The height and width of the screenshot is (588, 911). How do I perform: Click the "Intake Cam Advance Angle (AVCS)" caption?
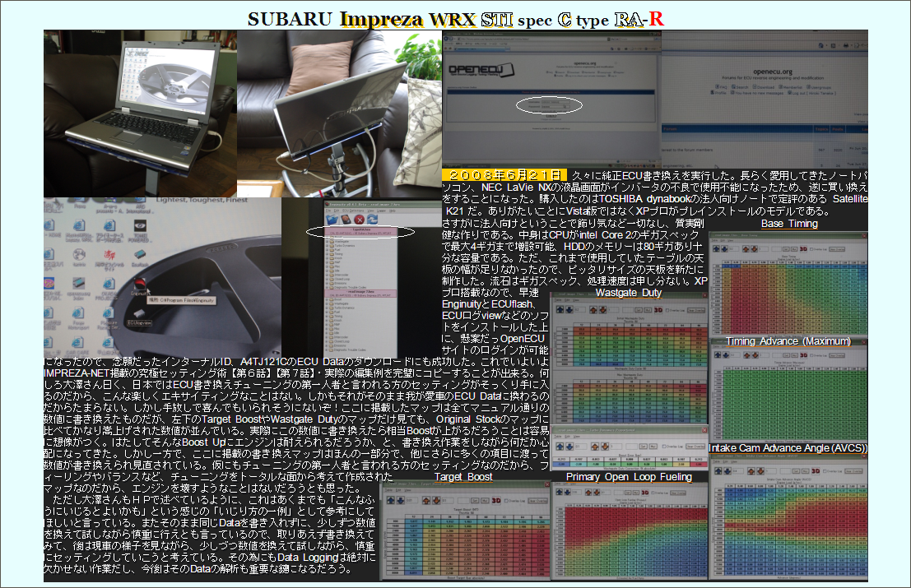(788, 447)
